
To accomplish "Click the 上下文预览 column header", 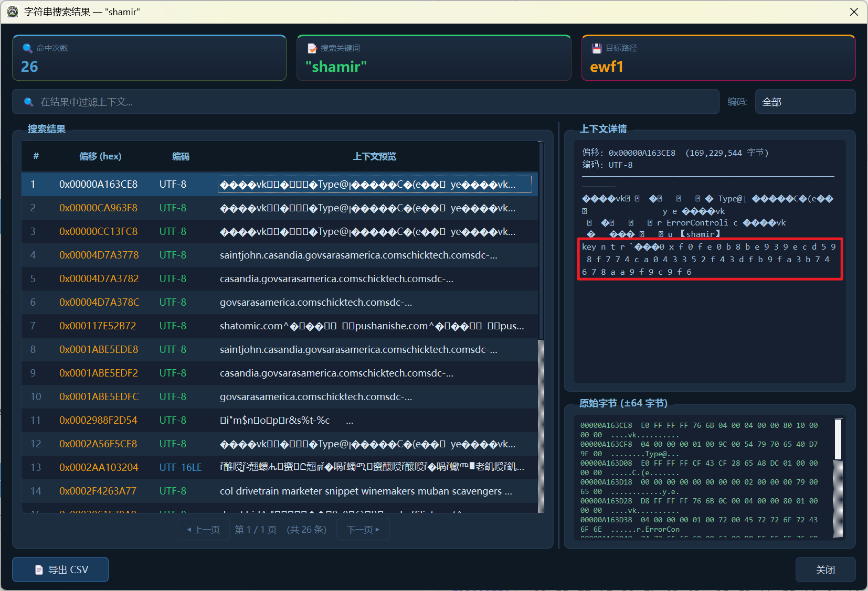I will [x=374, y=156].
